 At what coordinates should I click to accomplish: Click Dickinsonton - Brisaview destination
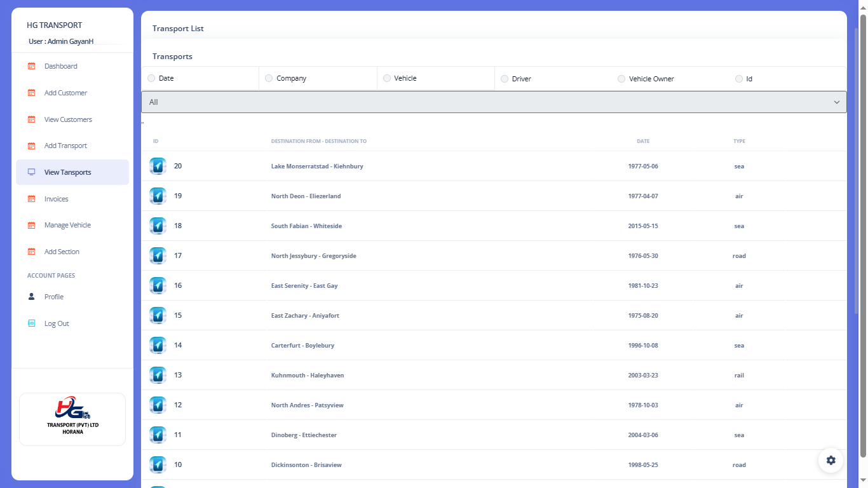tap(306, 465)
